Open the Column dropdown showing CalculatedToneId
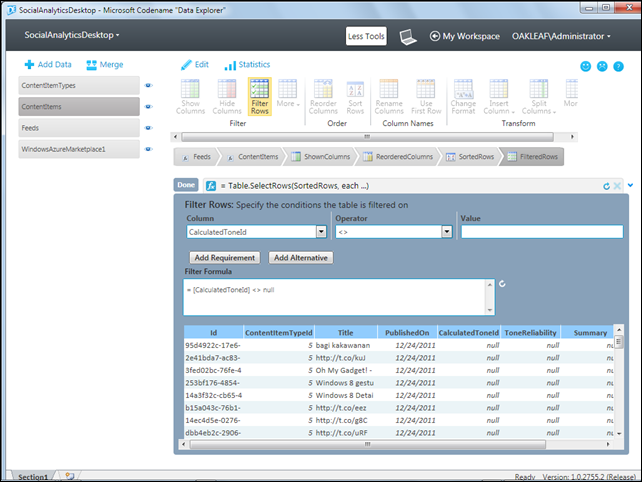This screenshot has width=642, height=482. point(257,232)
